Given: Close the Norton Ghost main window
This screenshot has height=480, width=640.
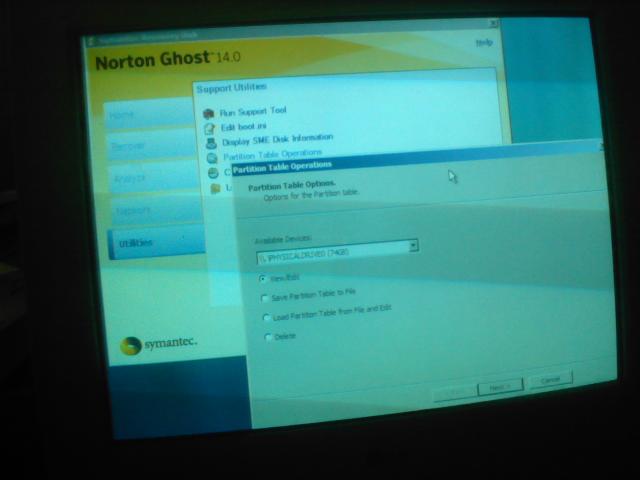Looking at the screenshot, I should click(493, 24).
